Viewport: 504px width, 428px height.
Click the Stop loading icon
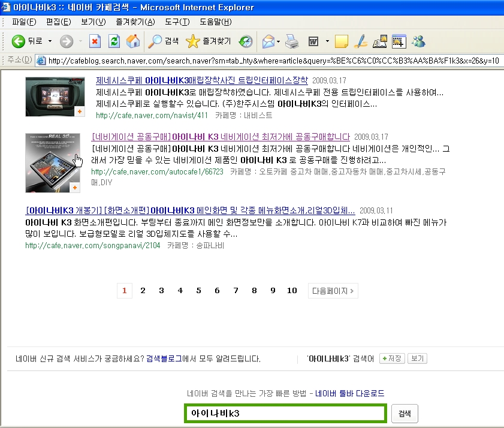(x=95, y=41)
